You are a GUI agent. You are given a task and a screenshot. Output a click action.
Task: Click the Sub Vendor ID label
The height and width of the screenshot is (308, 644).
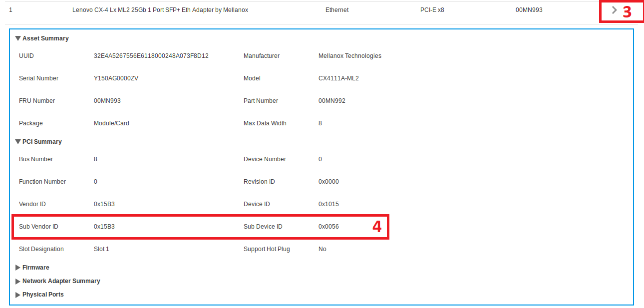38,227
